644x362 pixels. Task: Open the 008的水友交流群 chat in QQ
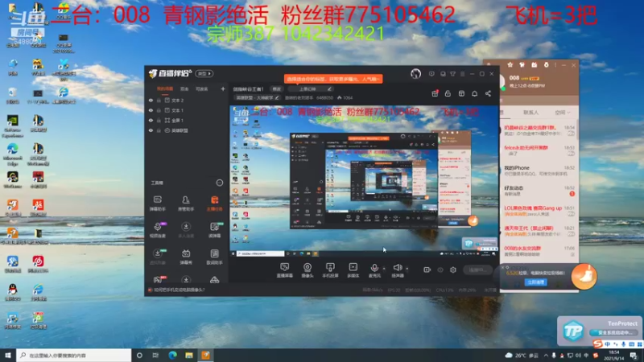click(x=538, y=251)
